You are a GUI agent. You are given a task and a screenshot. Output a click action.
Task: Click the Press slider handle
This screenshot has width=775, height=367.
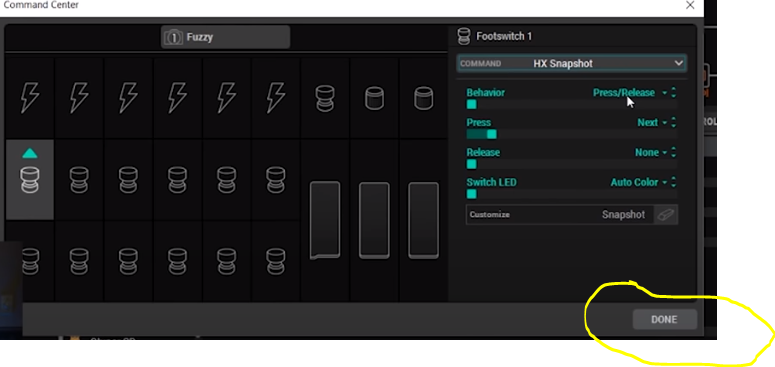[x=492, y=134]
